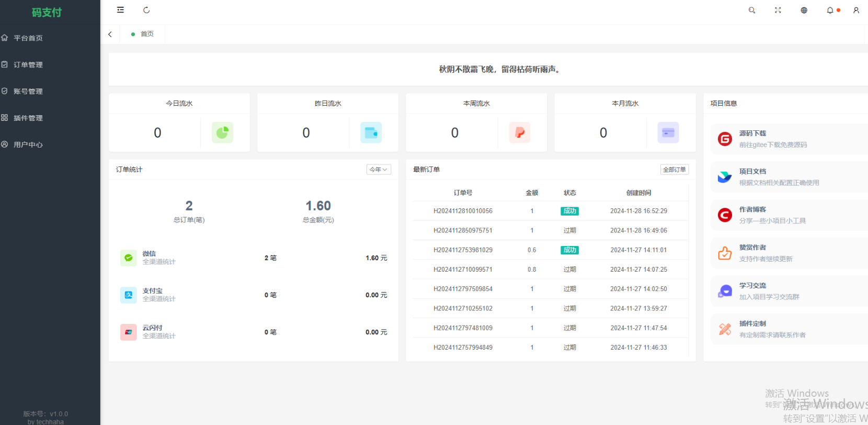
Task: Click the Alipay 支付宝 channel icon
Action: click(x=129, y=295)
